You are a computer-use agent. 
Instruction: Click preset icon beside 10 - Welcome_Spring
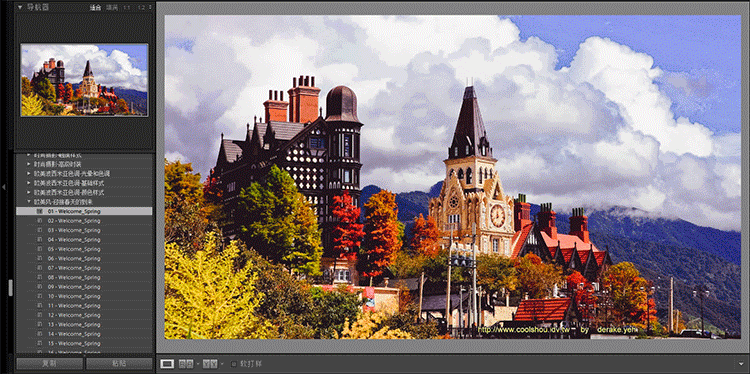(40, 297)
